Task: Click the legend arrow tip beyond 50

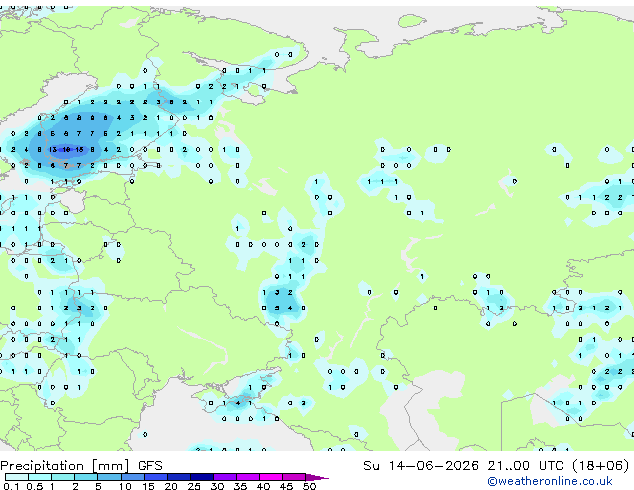Action: click(x=318, y=477)
